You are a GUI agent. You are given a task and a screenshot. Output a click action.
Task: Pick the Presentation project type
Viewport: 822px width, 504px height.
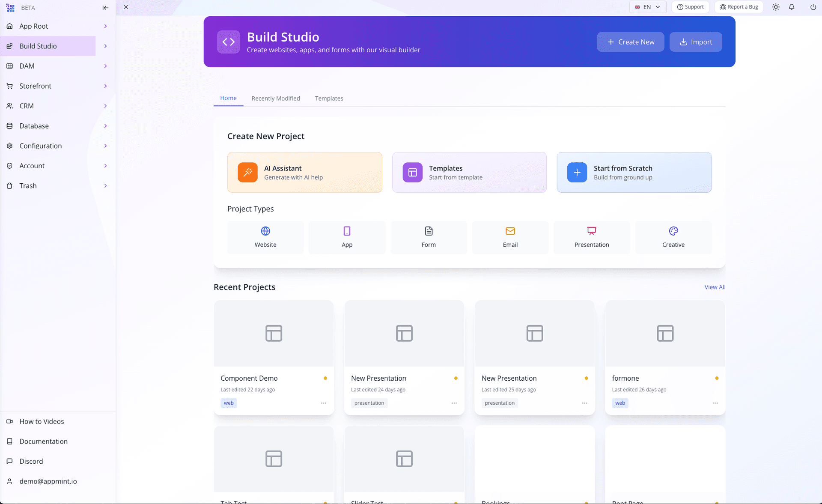[x=592, y=237]
